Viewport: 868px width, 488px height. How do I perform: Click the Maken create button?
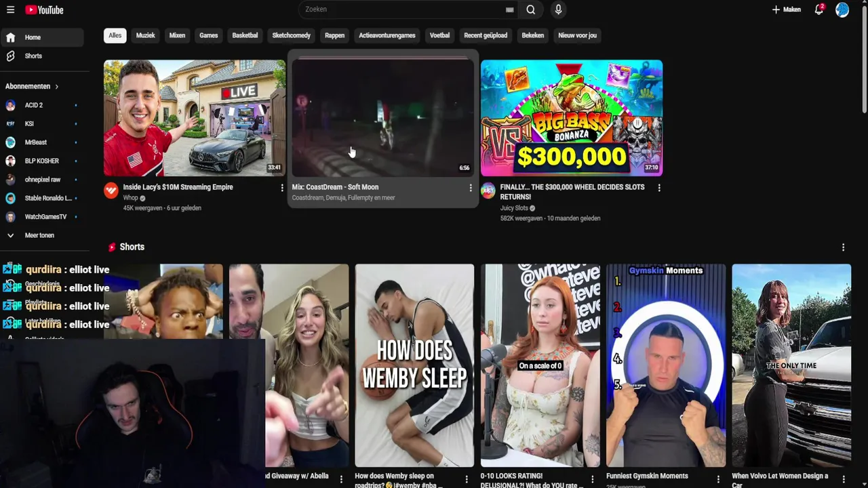(787, 9)
